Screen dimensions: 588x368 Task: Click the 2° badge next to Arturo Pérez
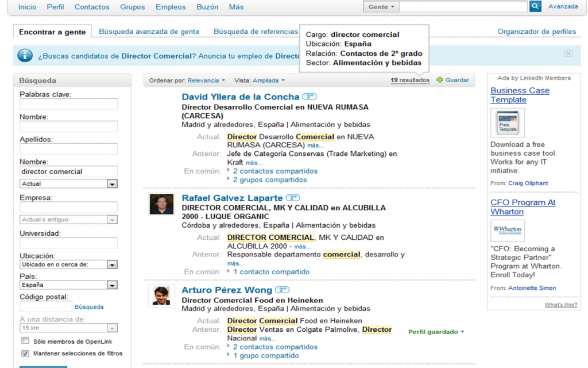[x=283, y=290]
